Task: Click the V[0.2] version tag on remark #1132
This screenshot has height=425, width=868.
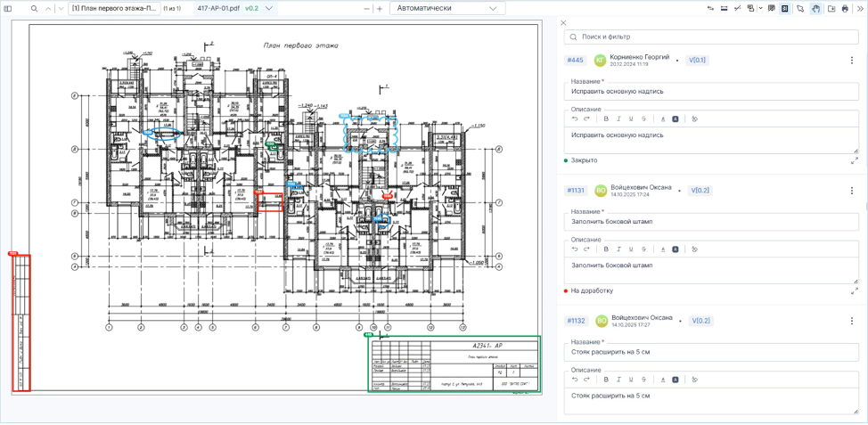Action: 700,321
